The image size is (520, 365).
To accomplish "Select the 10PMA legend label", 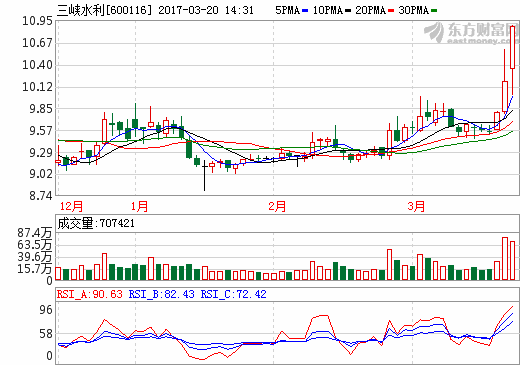I will tap(328, 10).
